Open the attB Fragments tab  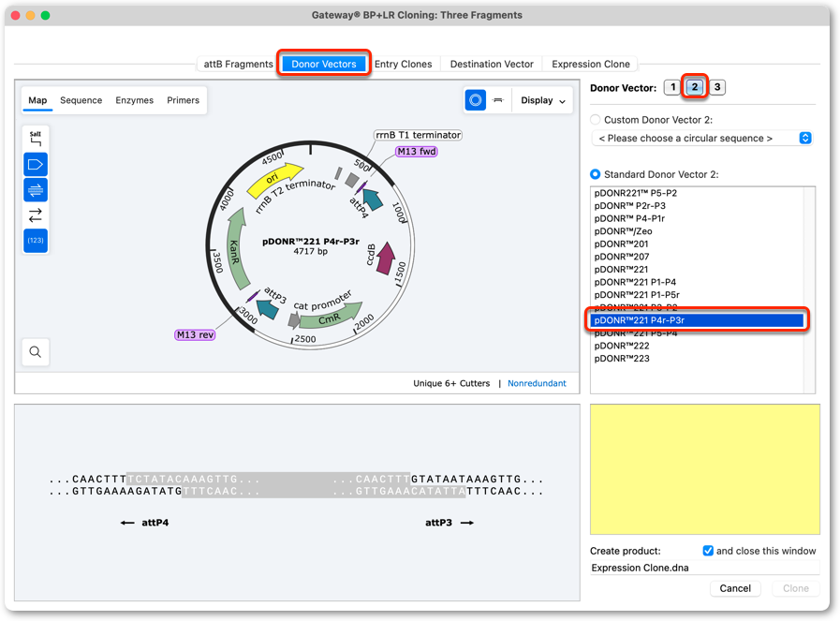238,64
